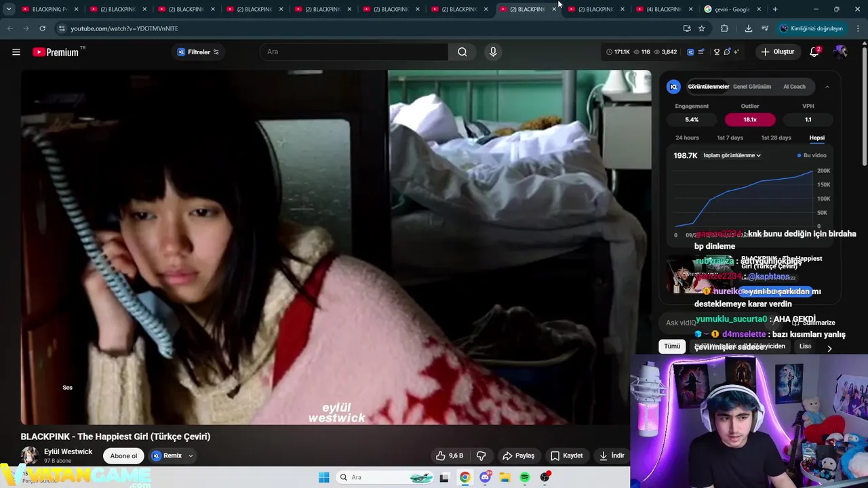
Task: Click the Oluştur create button
Action: 777,52
